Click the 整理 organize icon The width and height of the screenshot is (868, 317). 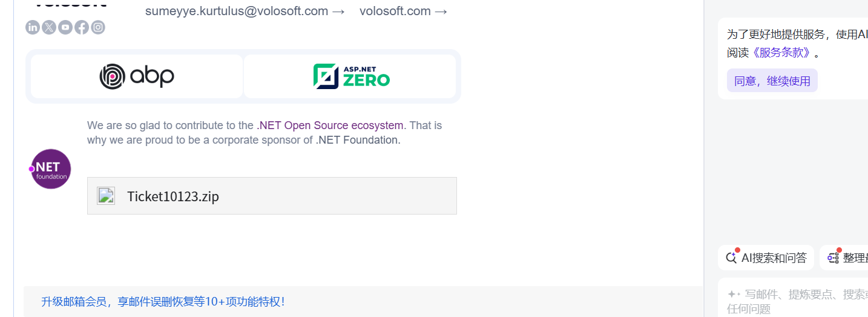coord(833,258)
